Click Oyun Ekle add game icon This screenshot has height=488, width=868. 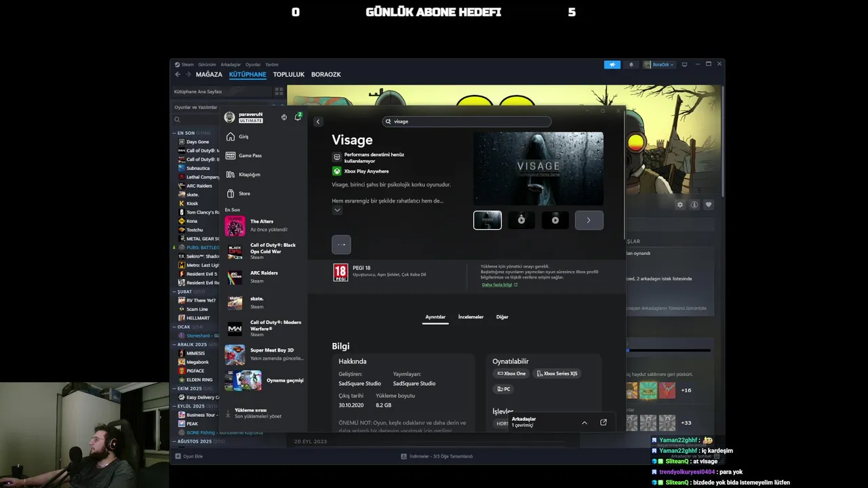(x=178, y=456)
